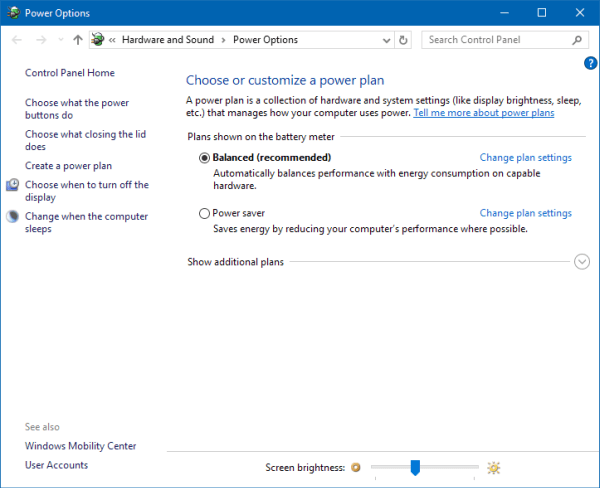Click the search magnifier icon
Image resolution: width=600 pixels, height=488 pixels.
click(x=577, y=40)
